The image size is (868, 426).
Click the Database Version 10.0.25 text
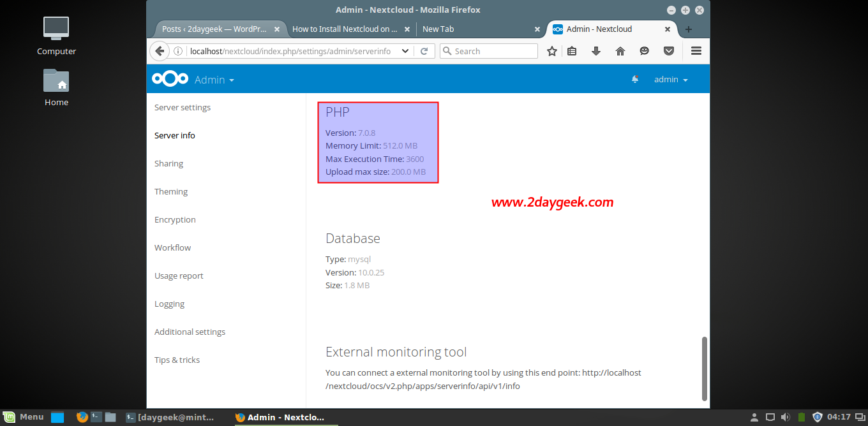(355, 272)
